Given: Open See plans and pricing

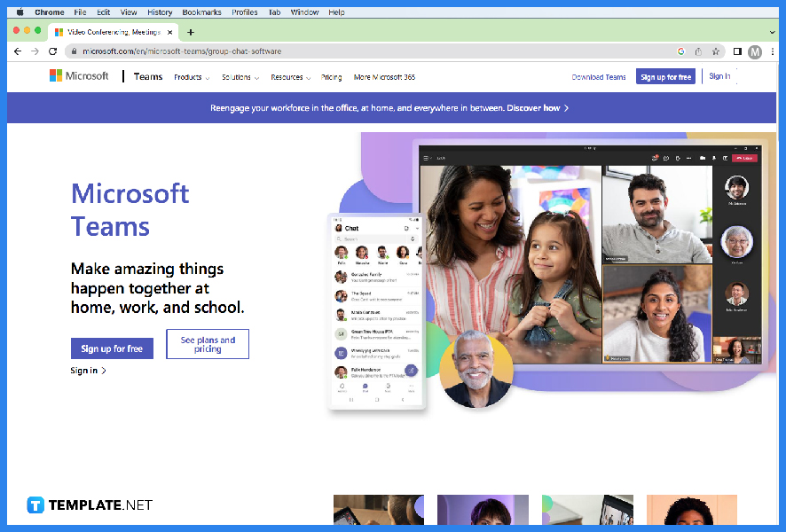Looking at the screenshot, I should [x=208, y=344].
